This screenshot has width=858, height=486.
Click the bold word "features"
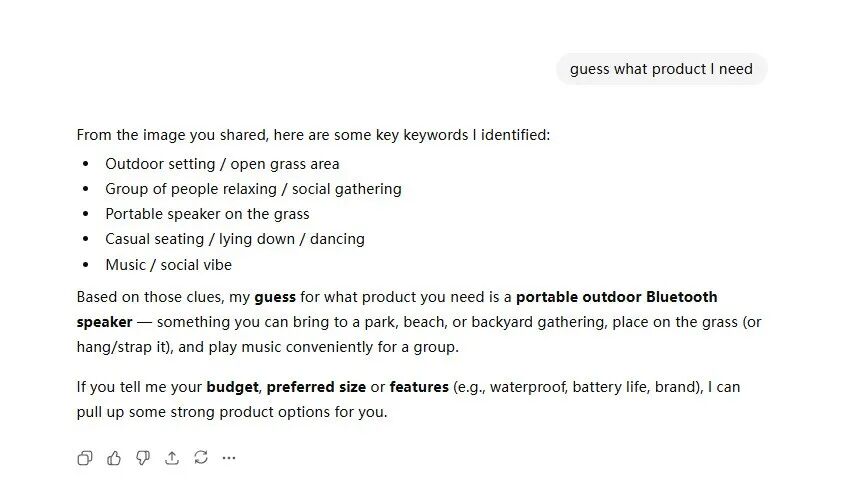tap(419, 387)
